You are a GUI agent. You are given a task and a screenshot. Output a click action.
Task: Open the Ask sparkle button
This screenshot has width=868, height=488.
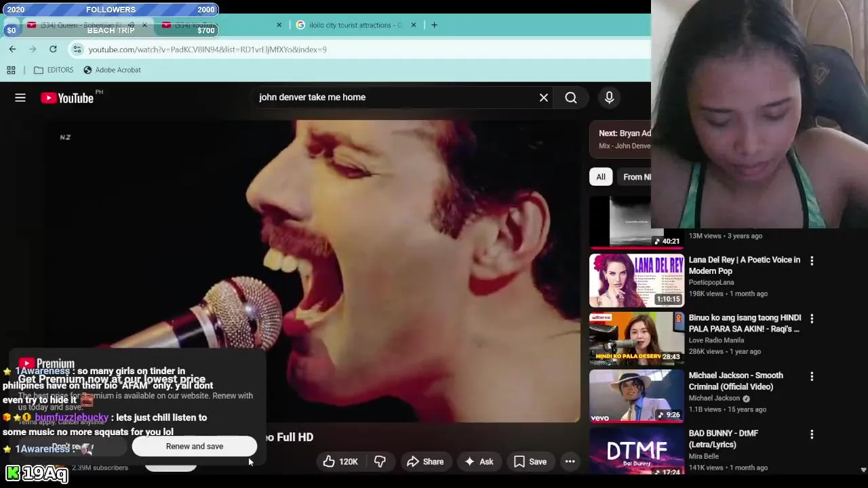click(478, 462)
